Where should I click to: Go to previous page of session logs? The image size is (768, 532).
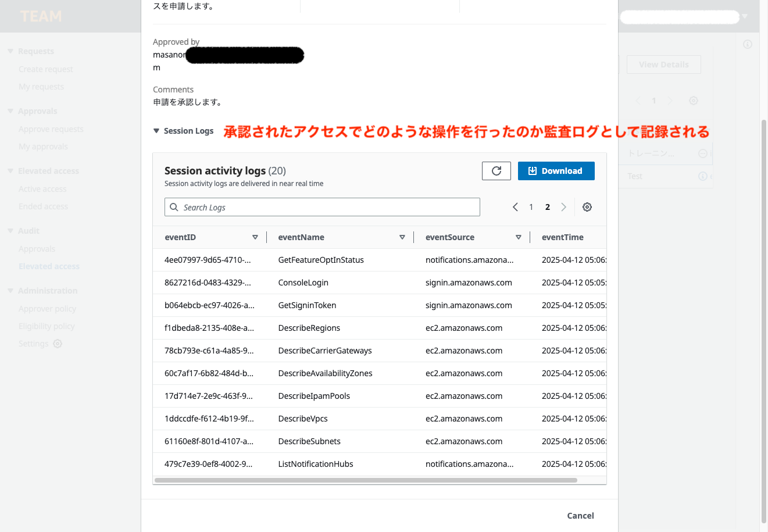pos(515,207)
